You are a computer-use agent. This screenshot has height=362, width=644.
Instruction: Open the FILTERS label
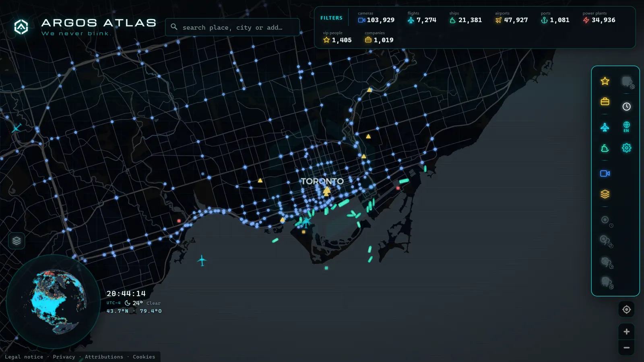tap(331, 18)
